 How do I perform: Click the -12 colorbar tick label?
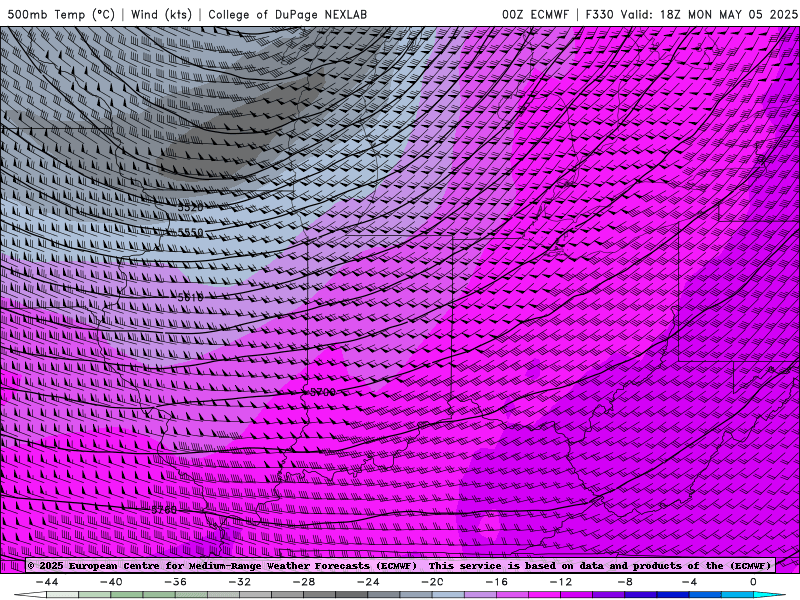(x=561, y=582)
